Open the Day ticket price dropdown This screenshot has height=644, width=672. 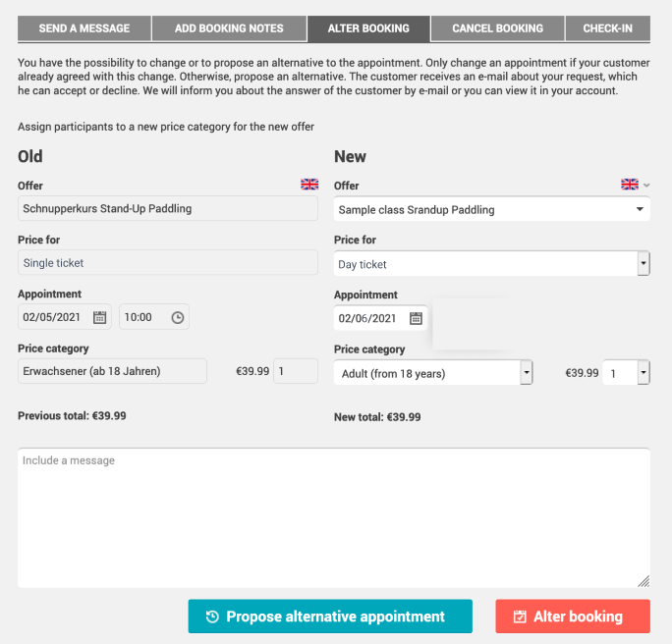tap(491, 264)
